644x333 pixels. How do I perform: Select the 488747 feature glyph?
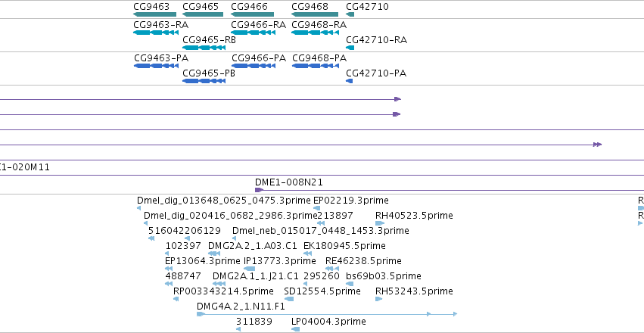169,284
